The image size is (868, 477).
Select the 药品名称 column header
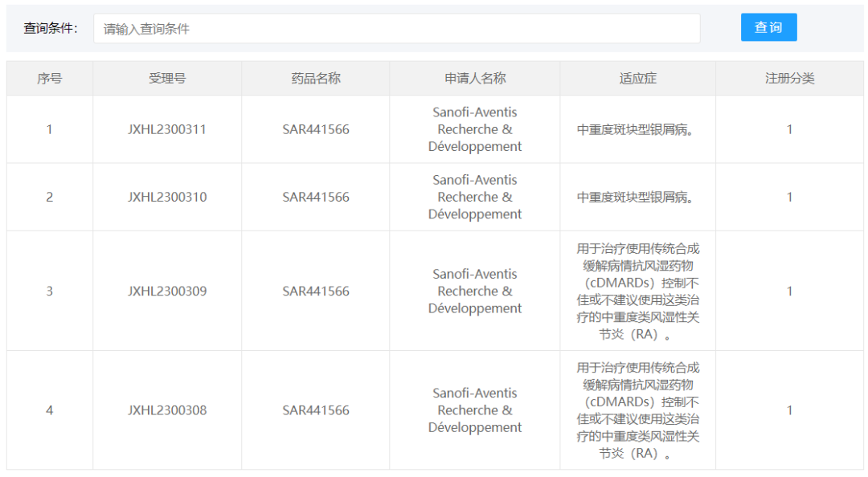click(316, 79)
